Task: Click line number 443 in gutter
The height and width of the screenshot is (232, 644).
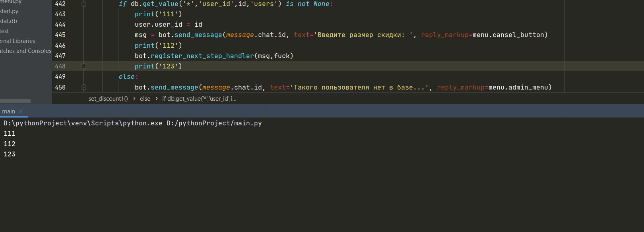Action: tap(60, 14)
